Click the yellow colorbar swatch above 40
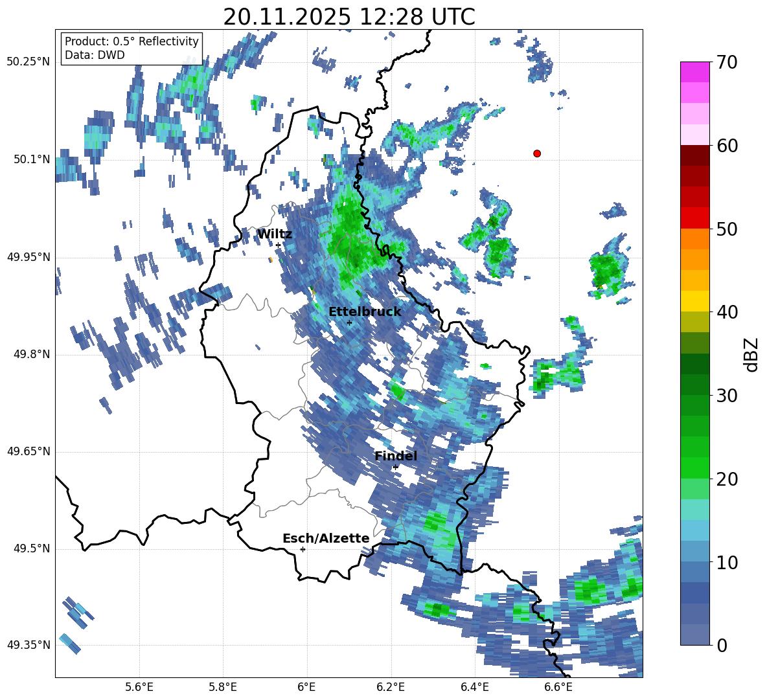This screenshot has height=700, width=767. tap(694, 301)
